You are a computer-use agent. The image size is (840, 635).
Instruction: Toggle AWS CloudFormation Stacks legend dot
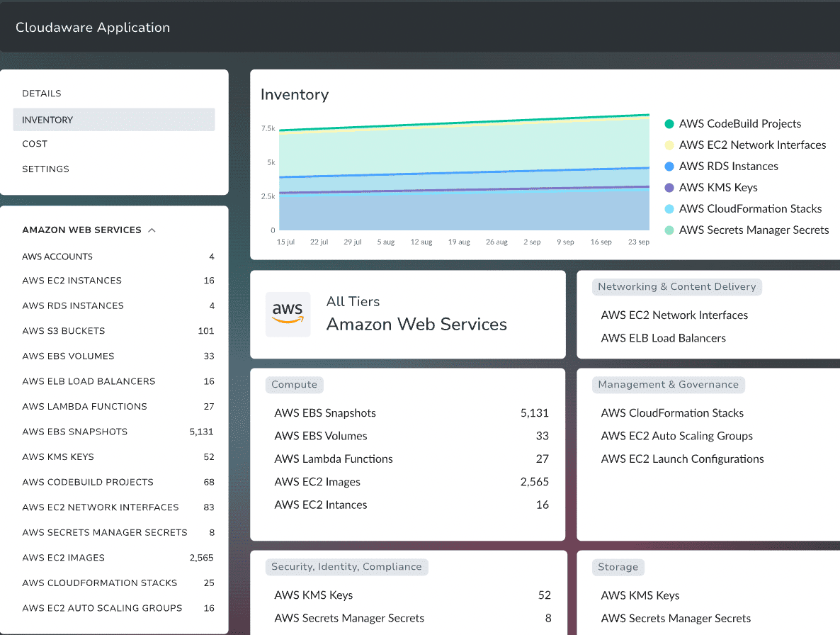coord(669,209)
